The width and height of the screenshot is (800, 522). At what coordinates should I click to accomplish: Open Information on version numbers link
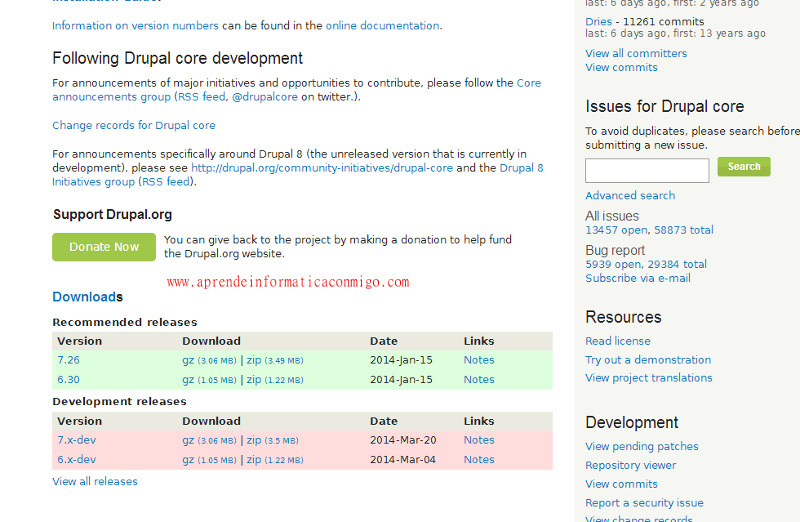click(135, 26)
